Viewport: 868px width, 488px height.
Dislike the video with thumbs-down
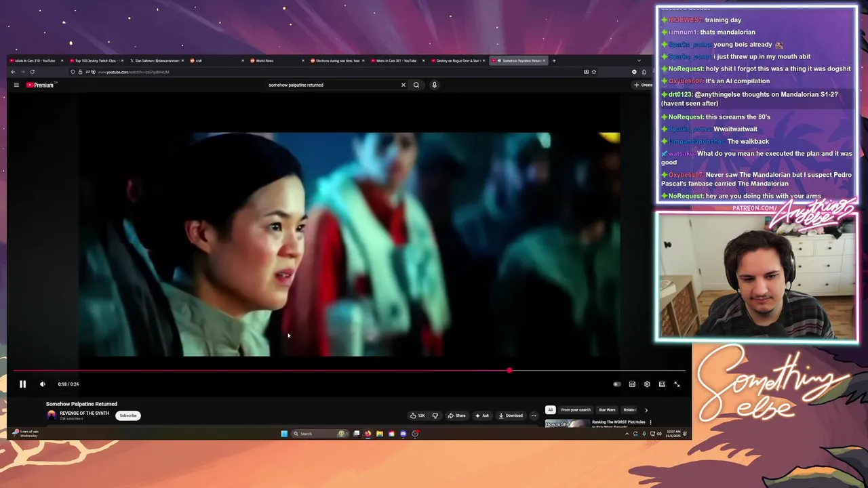(x=435, y=415)
